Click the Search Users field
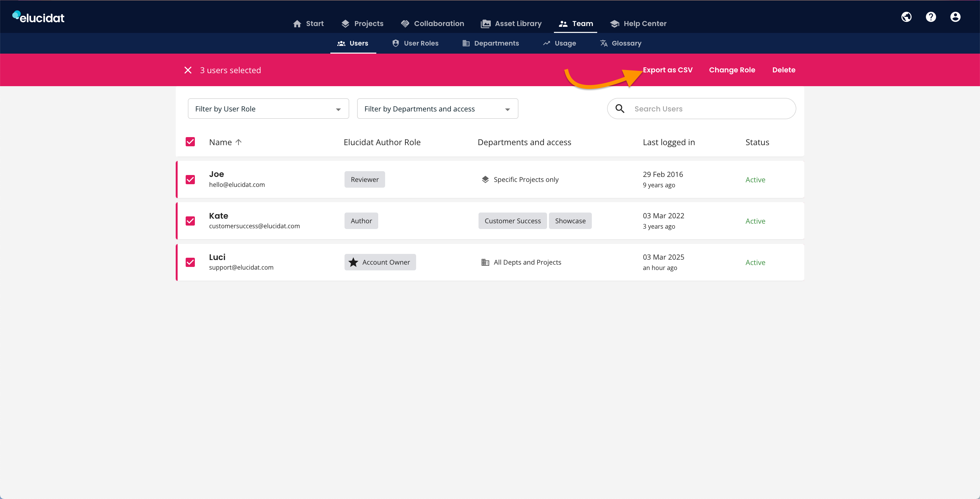The width and height of the screenshot is (980, 499). click(x=701, y=109)
